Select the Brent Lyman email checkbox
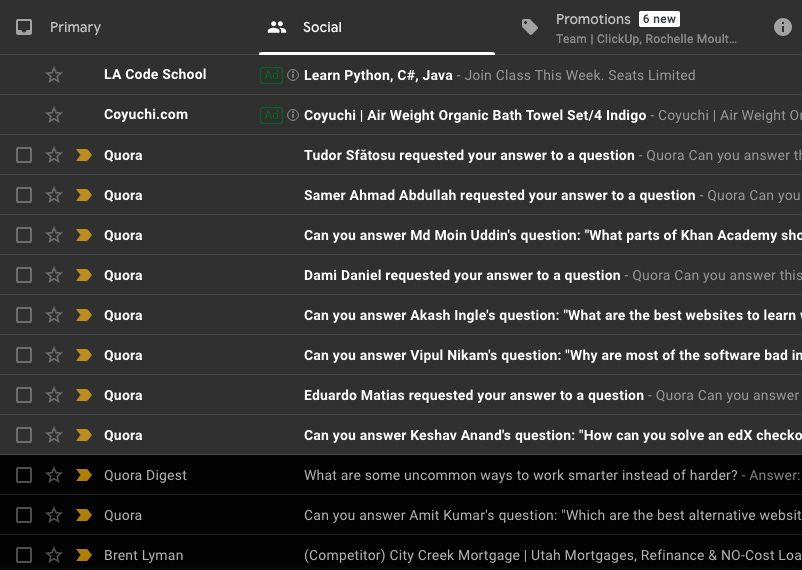Screen dimensions: 802x570 point(24,555)
